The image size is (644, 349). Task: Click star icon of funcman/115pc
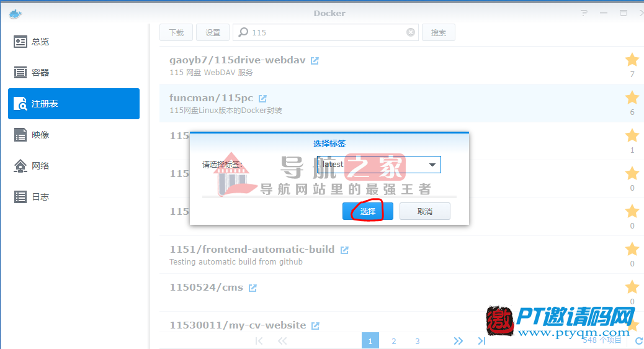(x=632, y=98)
